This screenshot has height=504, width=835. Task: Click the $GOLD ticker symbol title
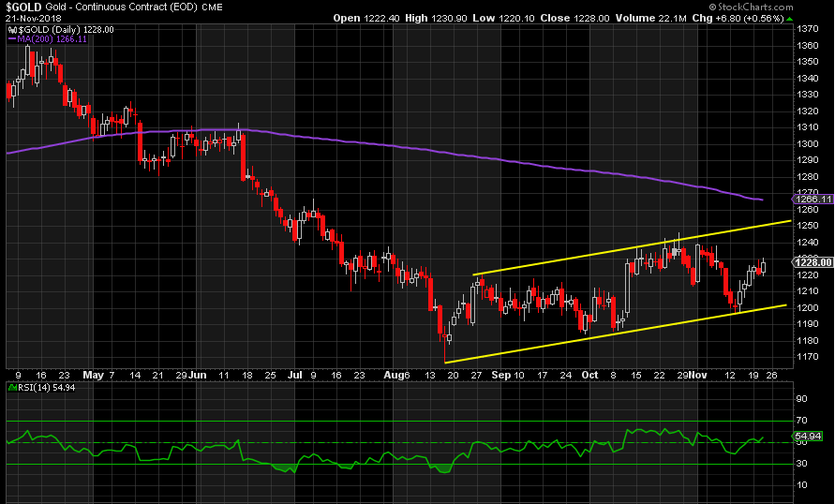(x=22, y=7)
